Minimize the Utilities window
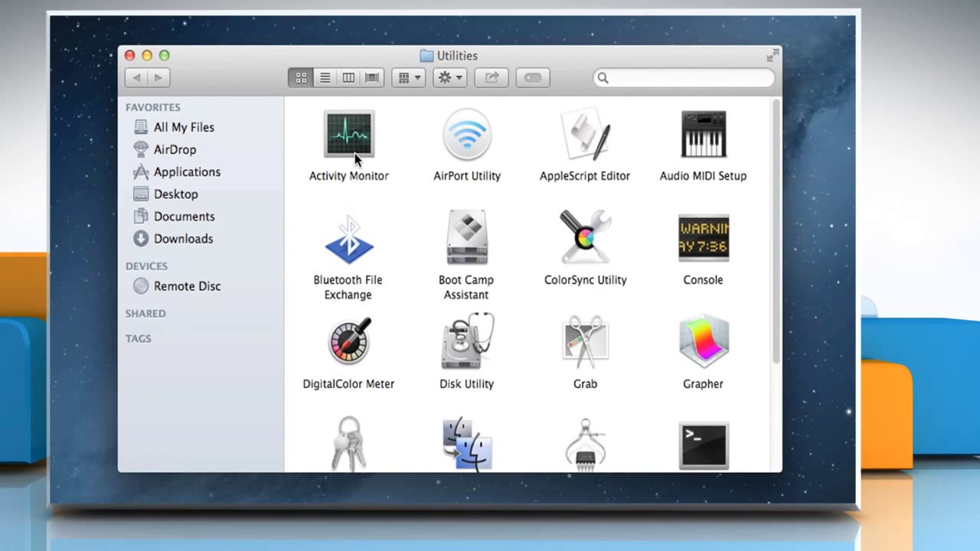 tap(147, 56)
